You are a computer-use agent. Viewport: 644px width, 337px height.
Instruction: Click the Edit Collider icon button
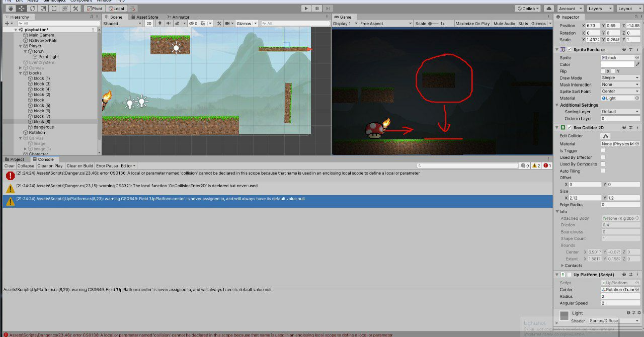point(606,136)
